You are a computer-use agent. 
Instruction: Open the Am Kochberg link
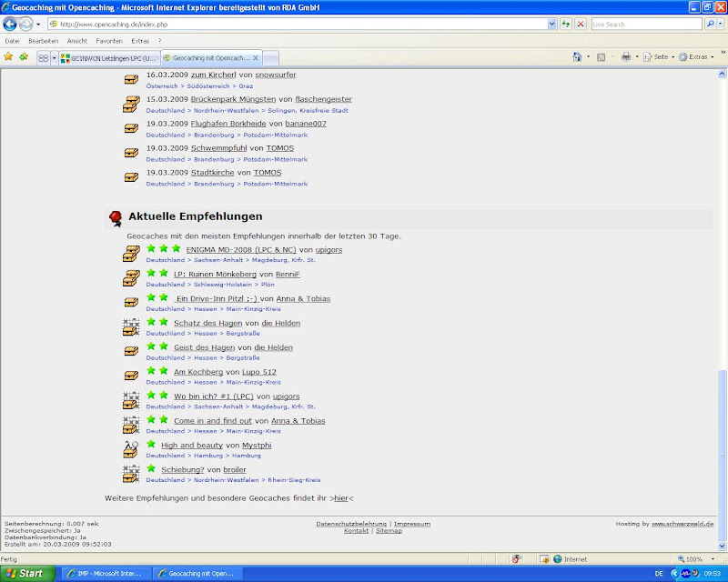(x=198, y=372)
